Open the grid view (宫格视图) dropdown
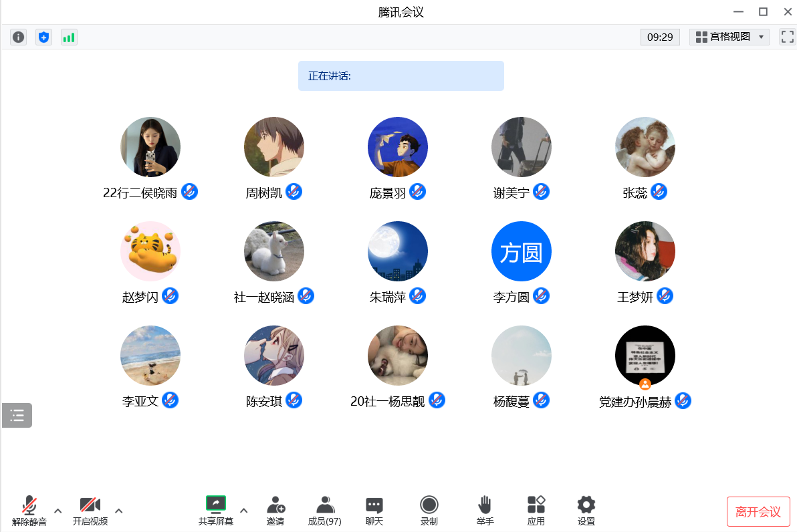Viewport: 797px width, 532px height. pyautogui.click(x=729, y=37)
